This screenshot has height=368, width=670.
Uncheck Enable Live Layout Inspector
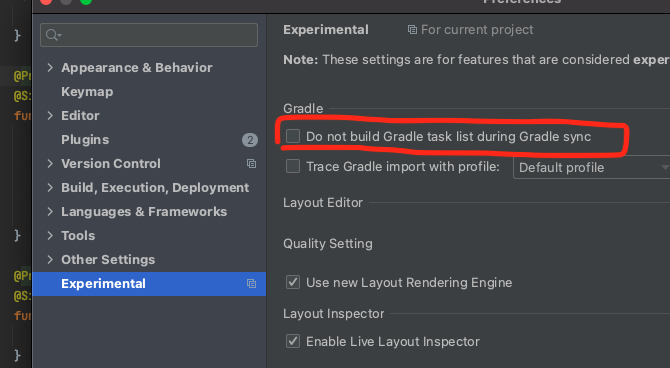pos(293,341)
